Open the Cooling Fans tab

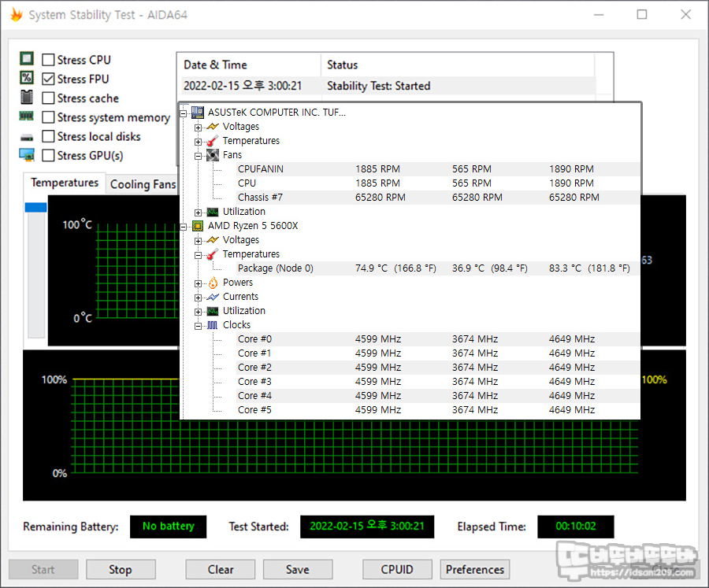tap(143, 184)
